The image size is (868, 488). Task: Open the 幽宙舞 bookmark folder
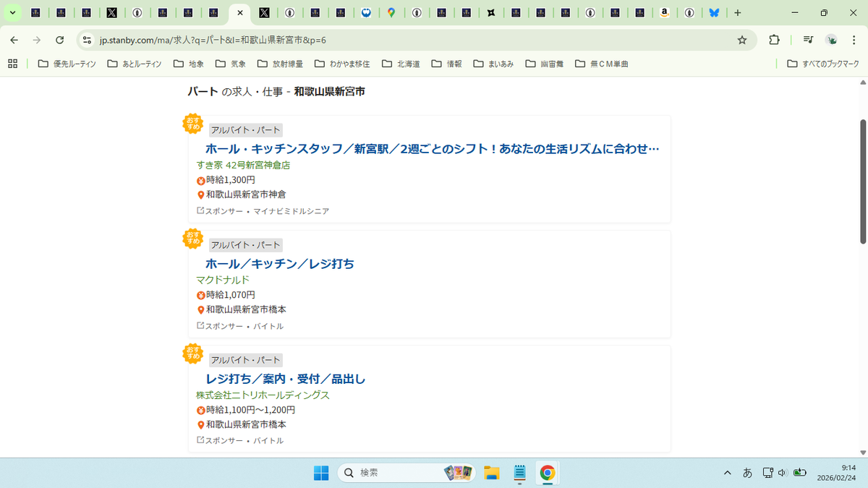tap(546, 64)
